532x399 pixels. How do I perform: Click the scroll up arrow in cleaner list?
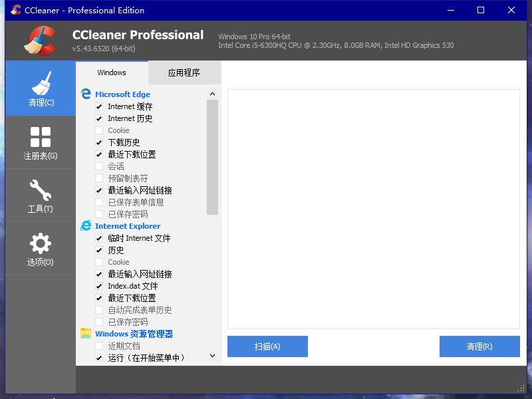(212, 94)
